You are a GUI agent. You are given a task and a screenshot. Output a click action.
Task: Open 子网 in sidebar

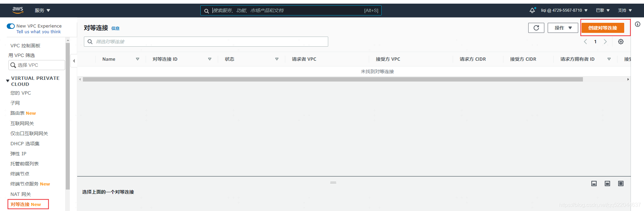tap(15, 103)
